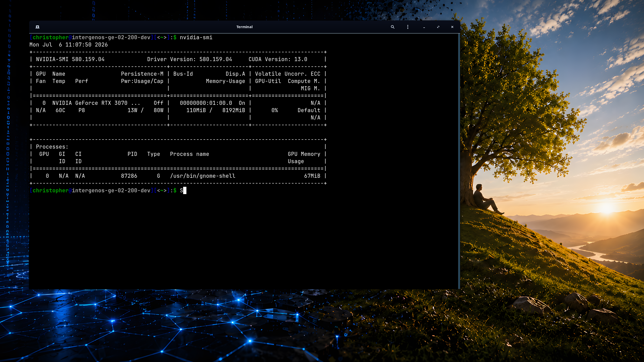Click /usr/bin/gnome-shell process name
Image resolution: width=644 pixels, height=362 pixels.
pos(203,176)
